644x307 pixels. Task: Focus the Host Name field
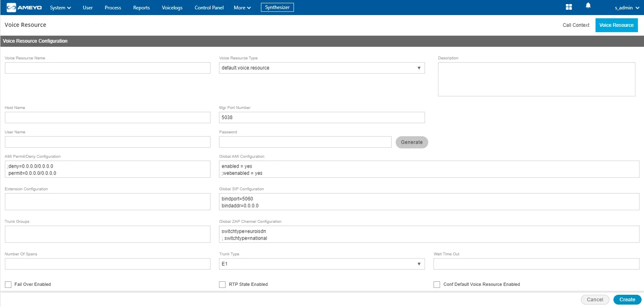(x=107, y=118)
